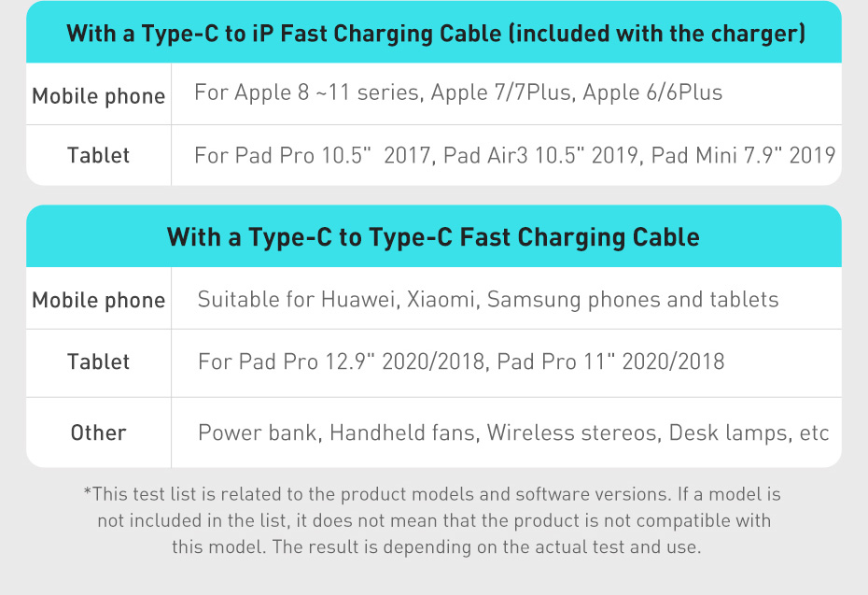Select the 'Pad Air3 10.5" 2019' text
Screen dimensions: 868x595
[539, 155]
